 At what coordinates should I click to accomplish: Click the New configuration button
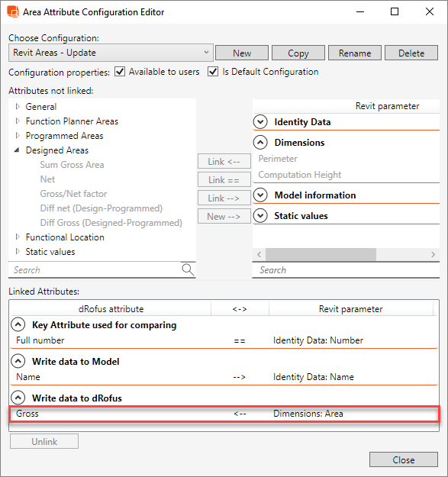tap(242, 53)
